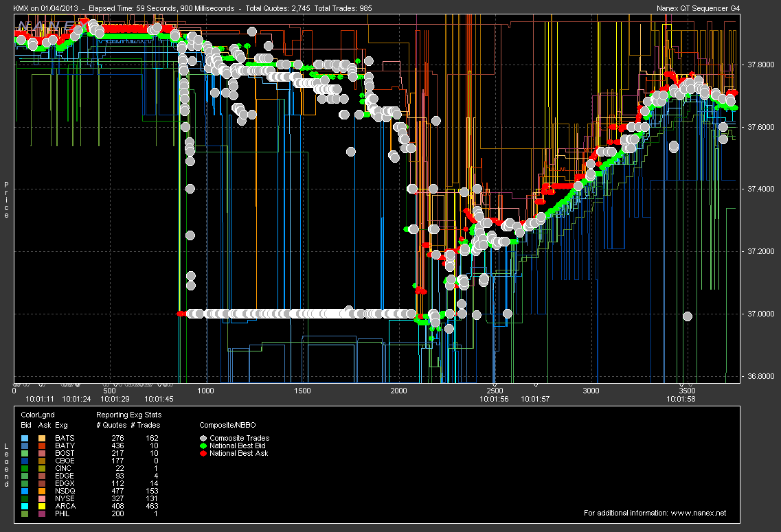
Task: Click the 10:01:58 timestamp on time axis
Action: click(681, 399)
